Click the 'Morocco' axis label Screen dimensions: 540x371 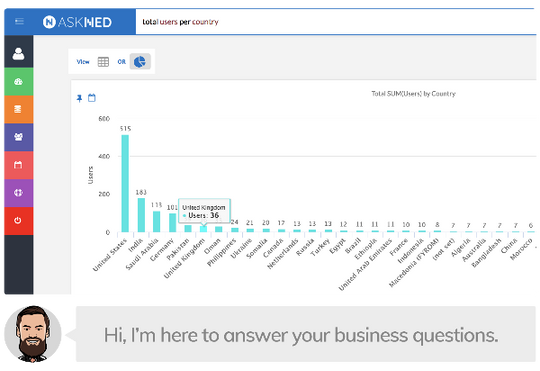(x=521, y=249)
